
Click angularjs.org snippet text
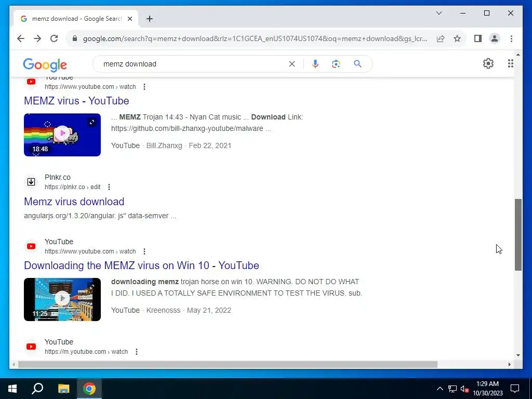pos(100,216)
